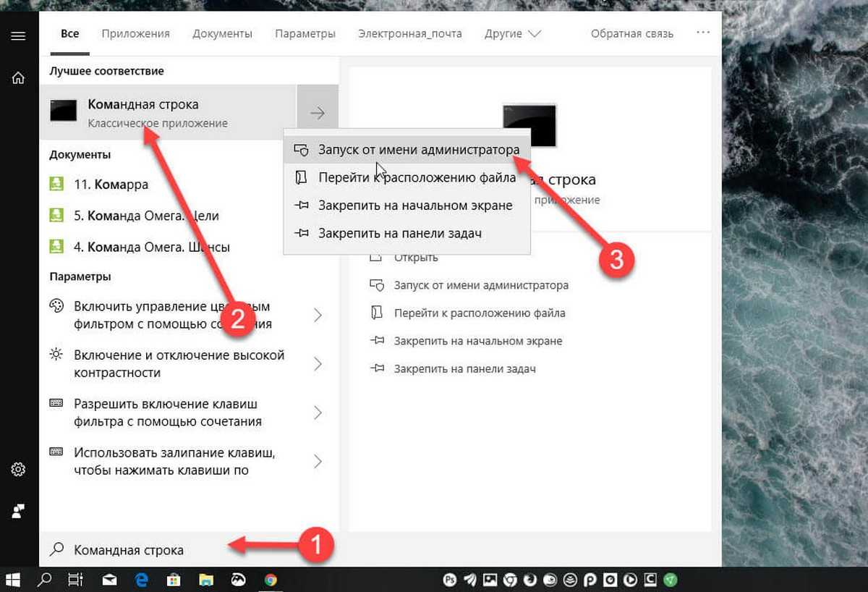This screenshot has height=592, width=868.
Task: Open the Windows Start menu button
Action: pos(12,580)
